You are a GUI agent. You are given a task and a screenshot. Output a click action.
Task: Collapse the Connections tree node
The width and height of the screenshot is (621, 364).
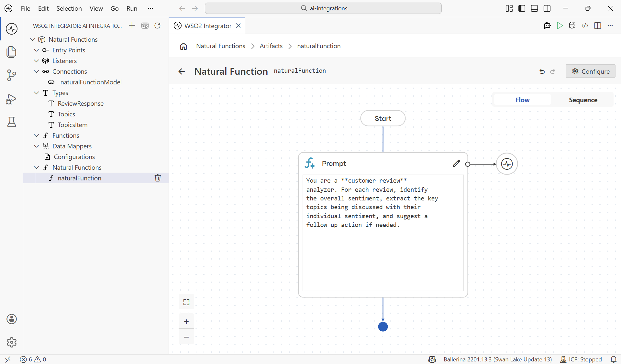coord(37,71)
